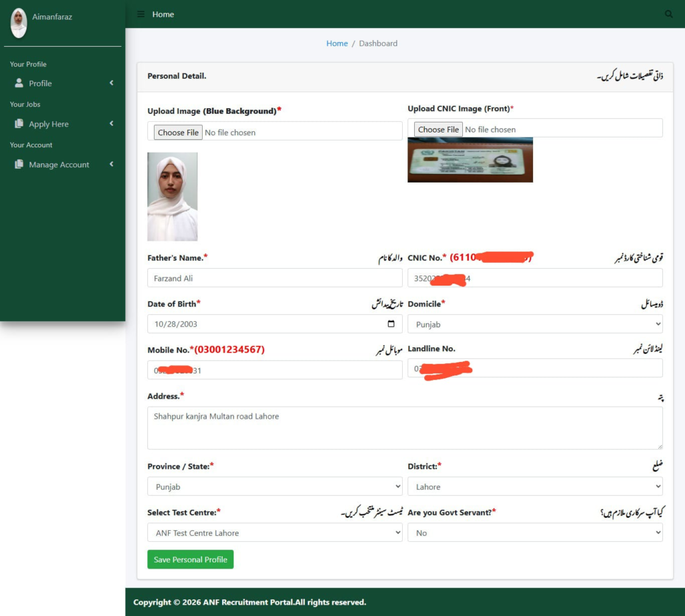Click the hamburger menu icon
The height and width of the screenshot is (616, 685).
(140, 14)
